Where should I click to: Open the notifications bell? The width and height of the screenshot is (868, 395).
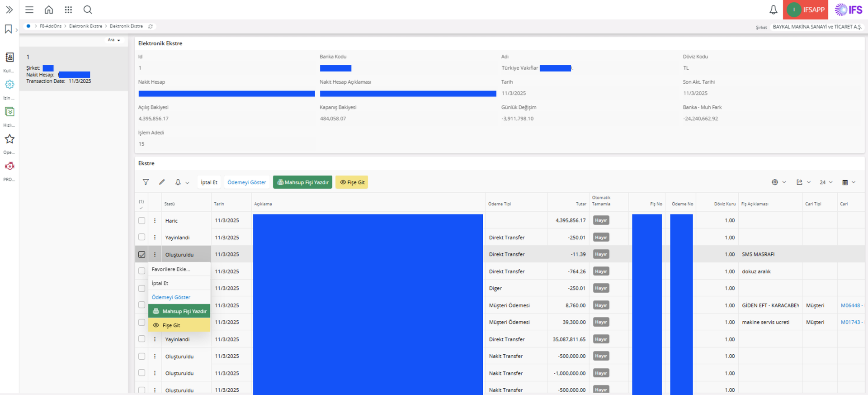tap(773, 10)
